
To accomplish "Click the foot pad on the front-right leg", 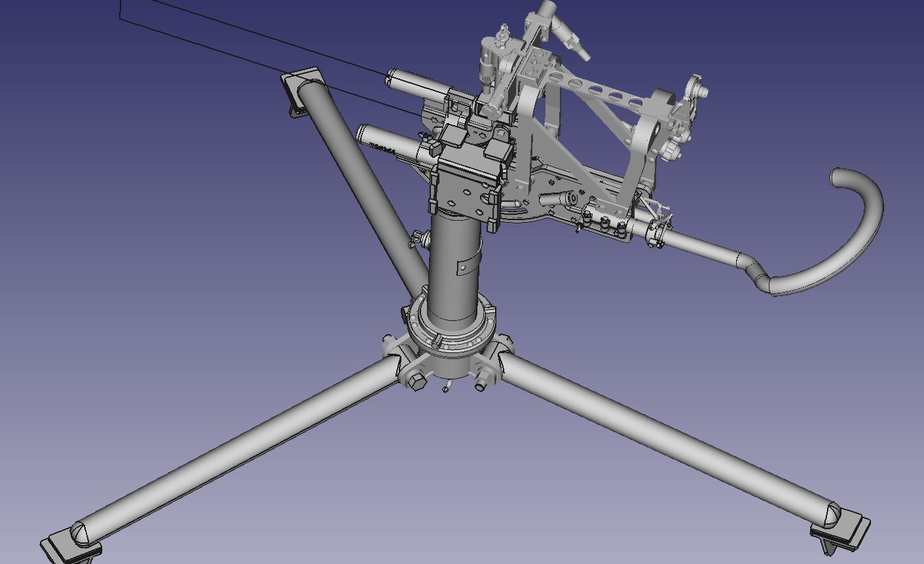I will [x=845, y=529].
